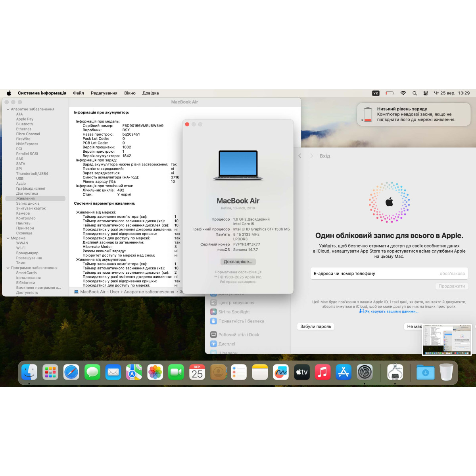
Task: Switch input source УК in menu bar
Action: tap(376, 93)
